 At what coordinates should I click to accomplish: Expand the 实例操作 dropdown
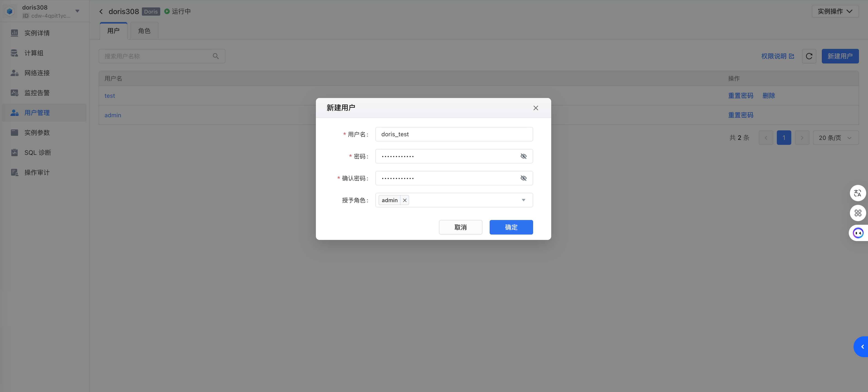835,12
